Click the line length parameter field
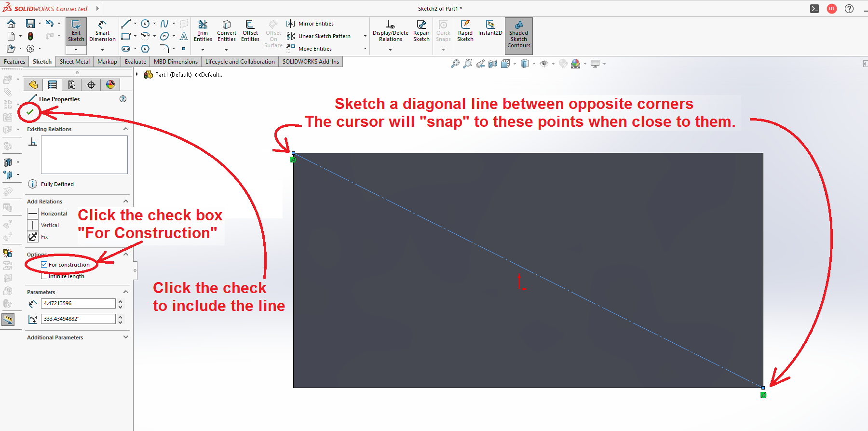Image resolution: width=868 pixels, height=431 pixels. [78, 303]
